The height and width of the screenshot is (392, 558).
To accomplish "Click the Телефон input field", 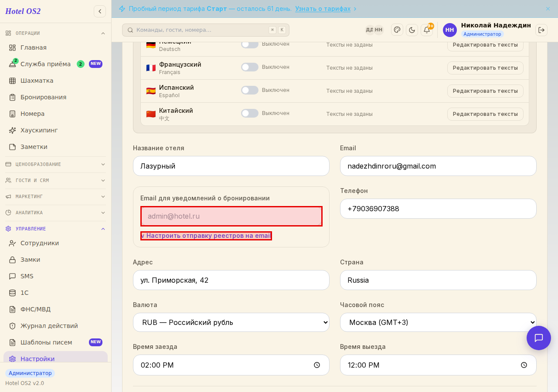I will point(438,209).
